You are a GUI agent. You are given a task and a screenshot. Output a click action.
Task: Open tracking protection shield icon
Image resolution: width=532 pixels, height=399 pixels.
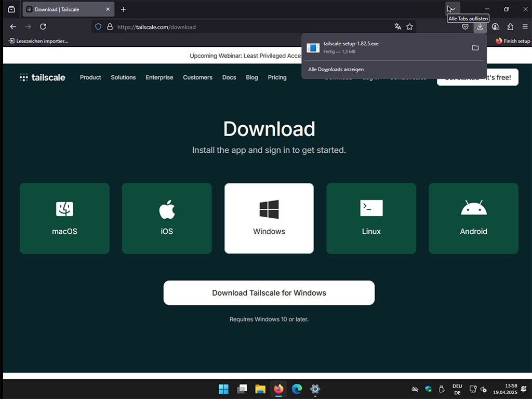[x=98, y=27]
